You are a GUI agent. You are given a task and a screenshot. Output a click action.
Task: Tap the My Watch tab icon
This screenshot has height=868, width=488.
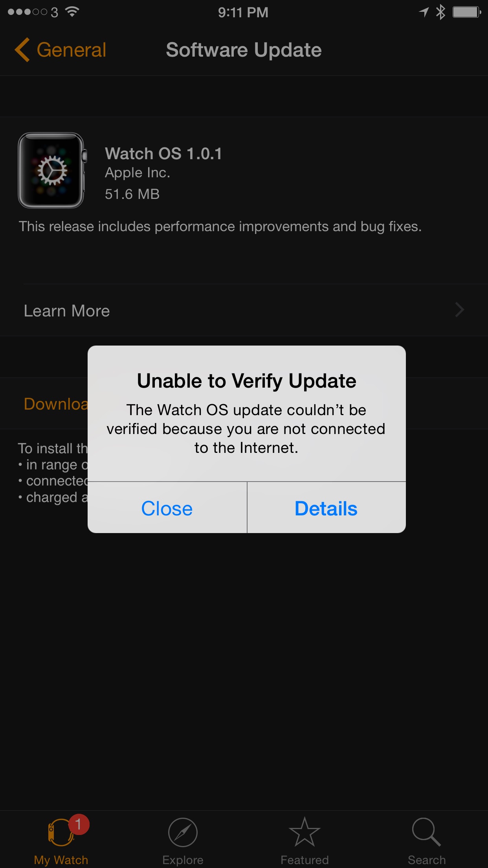pos(61,832)
